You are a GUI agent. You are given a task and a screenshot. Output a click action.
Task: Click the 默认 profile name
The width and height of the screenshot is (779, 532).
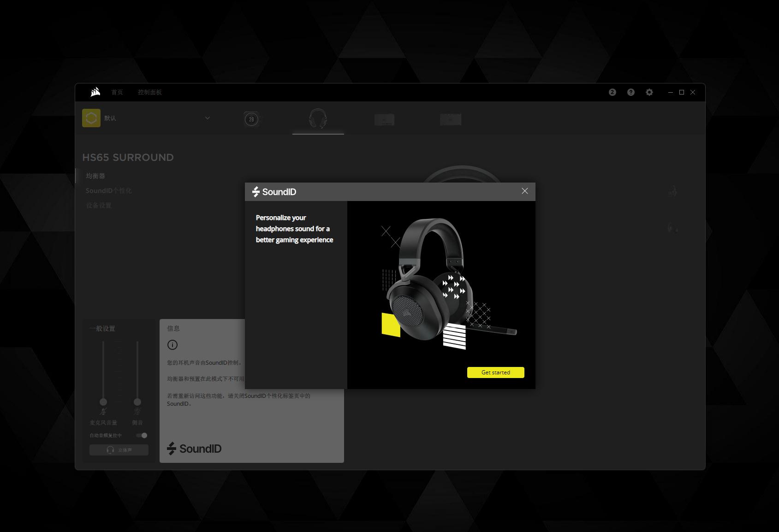(x=110, y=118)
